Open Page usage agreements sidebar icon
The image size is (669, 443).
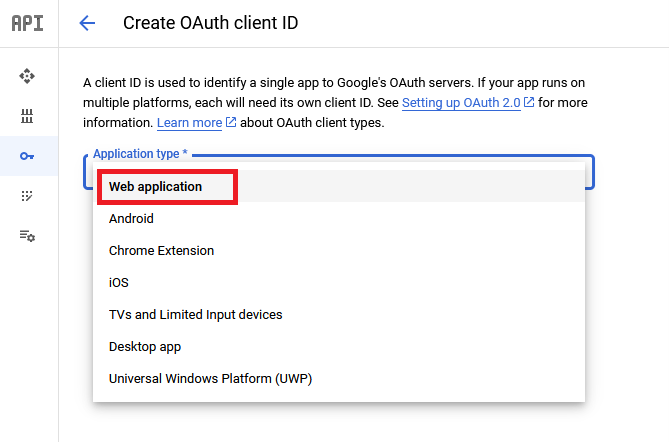27,236
